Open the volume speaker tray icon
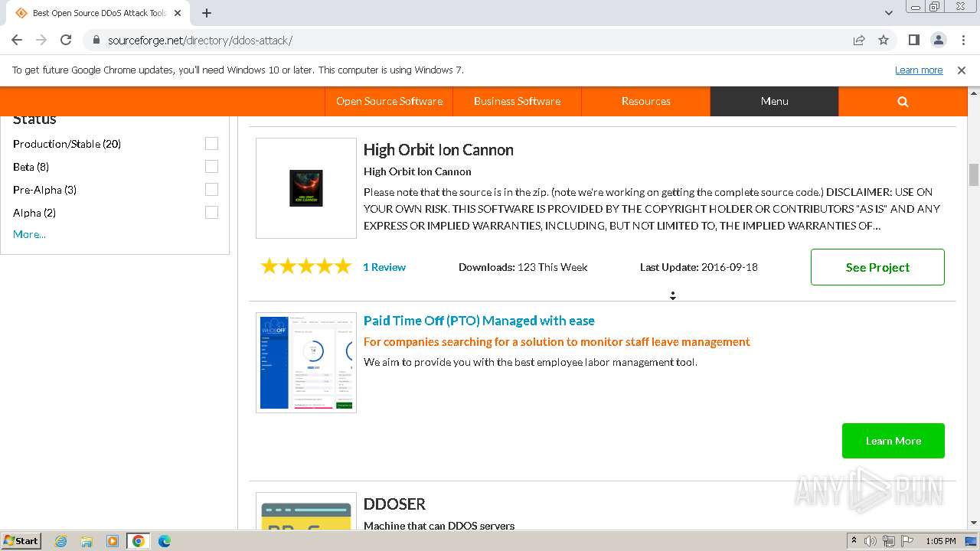Viewport: 980px width, 551px height. 871,541
